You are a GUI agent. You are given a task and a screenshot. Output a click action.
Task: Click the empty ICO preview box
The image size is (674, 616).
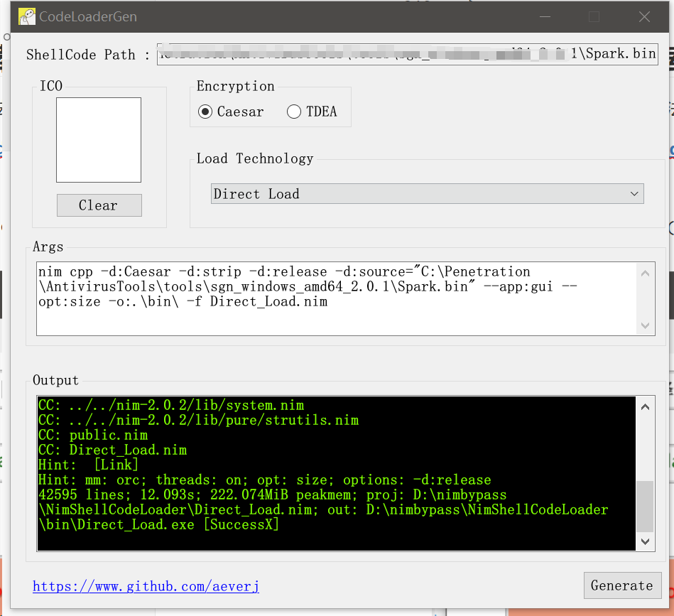tap(99, 140)
